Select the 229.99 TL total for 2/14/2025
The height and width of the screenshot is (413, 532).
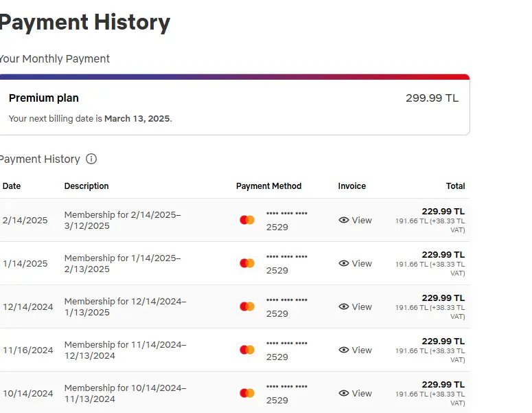(x=443, y=211)
